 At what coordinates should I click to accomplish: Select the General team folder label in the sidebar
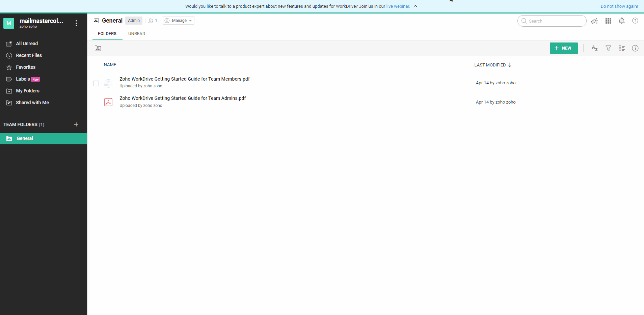25,138
